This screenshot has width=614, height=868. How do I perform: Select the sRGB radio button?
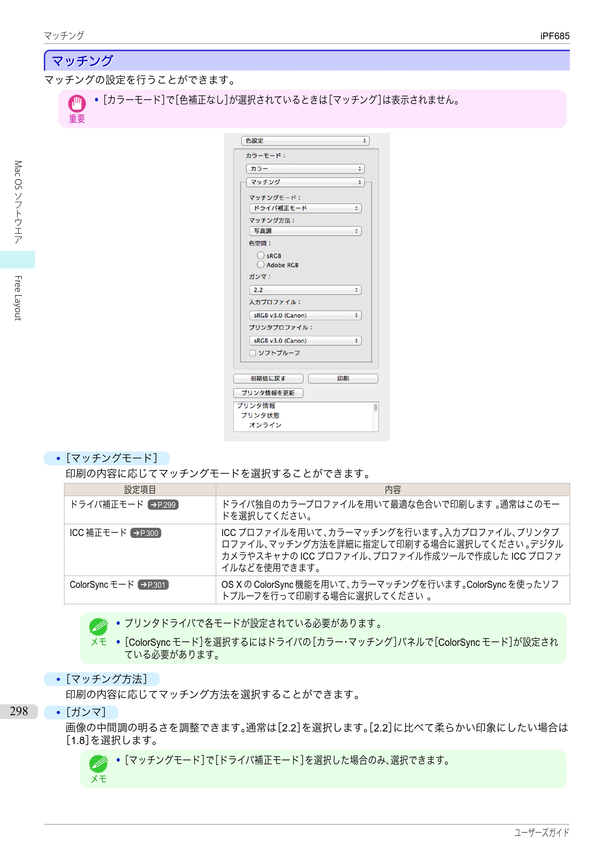[x=261, y=256]
